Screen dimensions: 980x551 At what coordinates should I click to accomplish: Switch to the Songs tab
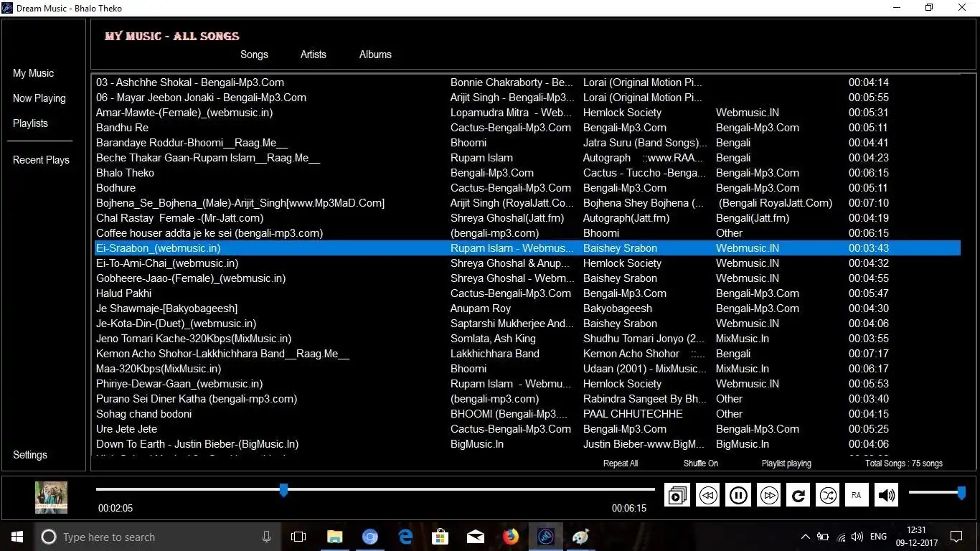coord(254,55)
